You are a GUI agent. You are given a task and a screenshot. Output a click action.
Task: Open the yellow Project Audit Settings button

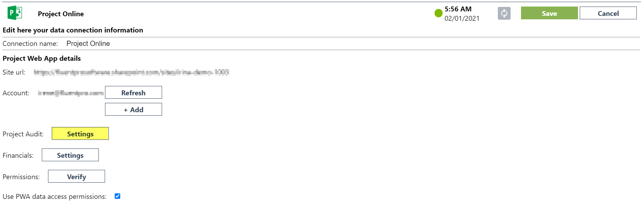80,134
